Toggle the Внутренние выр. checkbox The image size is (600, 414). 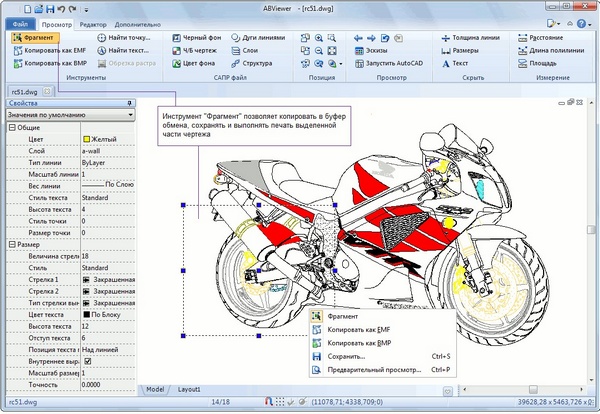[85, 361]
